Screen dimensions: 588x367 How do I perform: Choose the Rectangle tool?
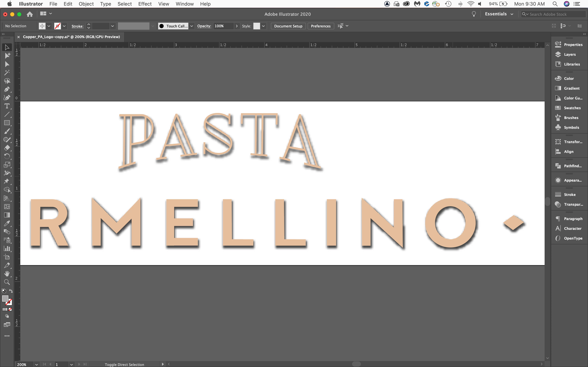7,123
